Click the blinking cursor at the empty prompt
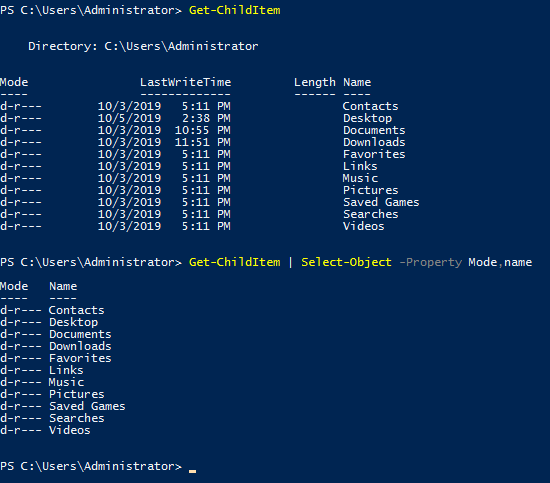The width and height of the screenshot is (550, 483). pyautogui.click(x=192, y=471)
